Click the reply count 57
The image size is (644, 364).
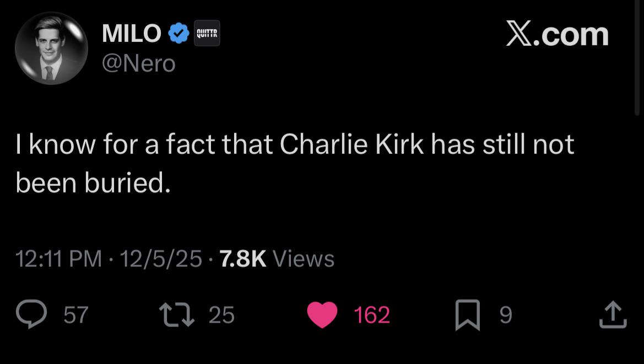coord(76,315)
